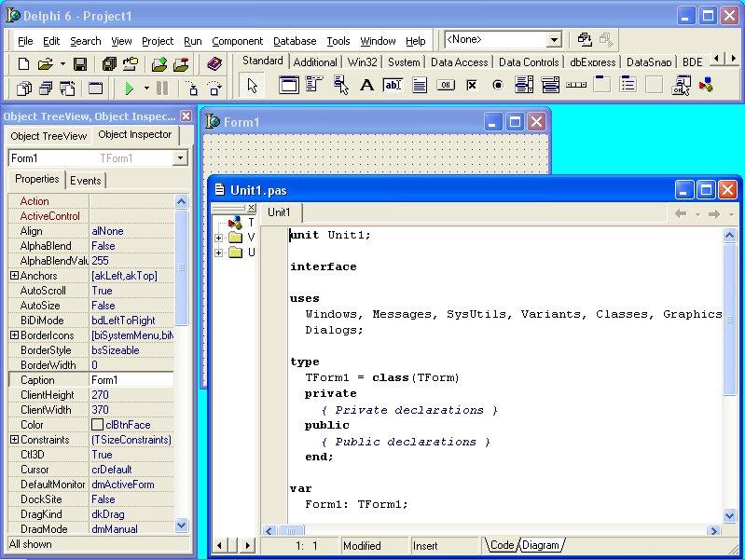This screenshot has height=560, width=745.
Task: Click the Toggle Form/Unit icon
Action: tap(67, 89)
